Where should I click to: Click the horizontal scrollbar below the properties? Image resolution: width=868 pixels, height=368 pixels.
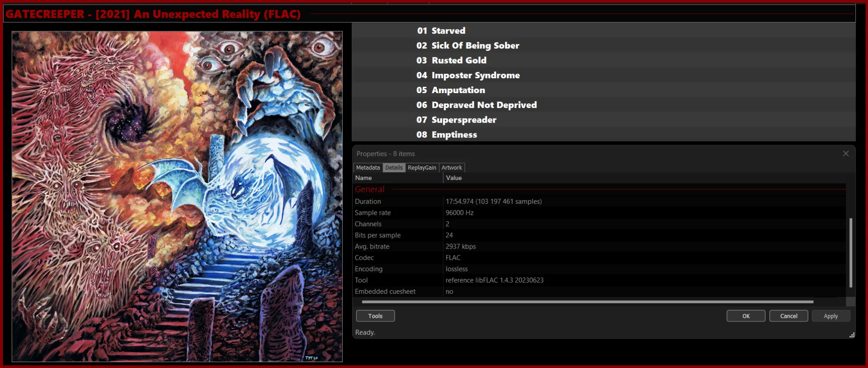[x=587, y=302]
